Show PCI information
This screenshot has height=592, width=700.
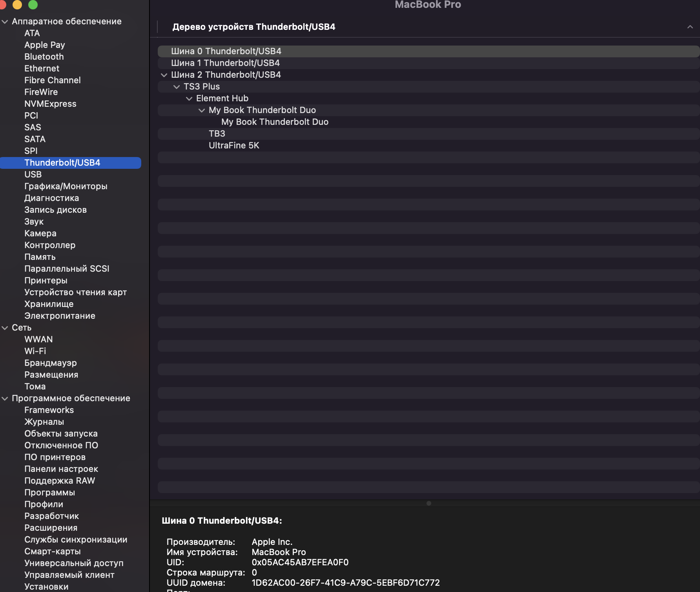(31, 116)
